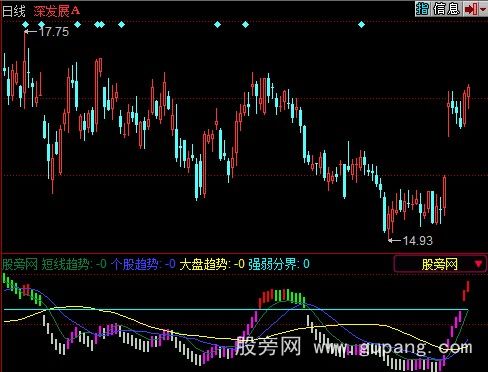The image size is (488, 372).
Task: Open the 股旁网 indicator dropdown
Action: 440,264
